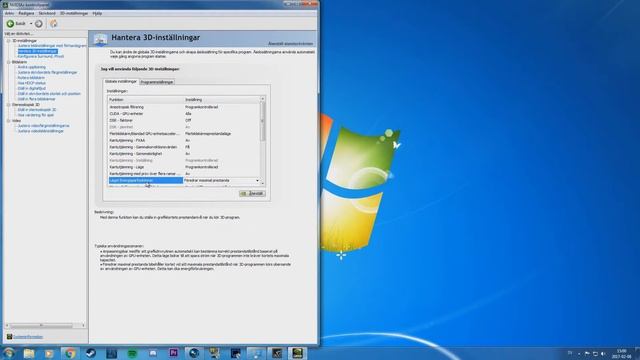This screenshot has width=640, height=360.
Task: Open Justera skrivbordets färginställningar
Action: (x=47, y=73)
